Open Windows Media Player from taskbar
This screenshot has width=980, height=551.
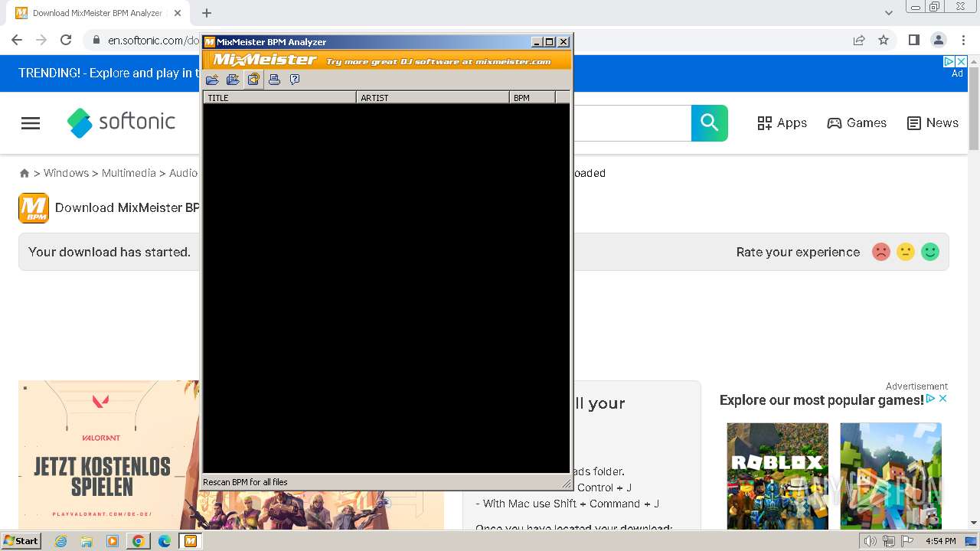coord(113,541)
